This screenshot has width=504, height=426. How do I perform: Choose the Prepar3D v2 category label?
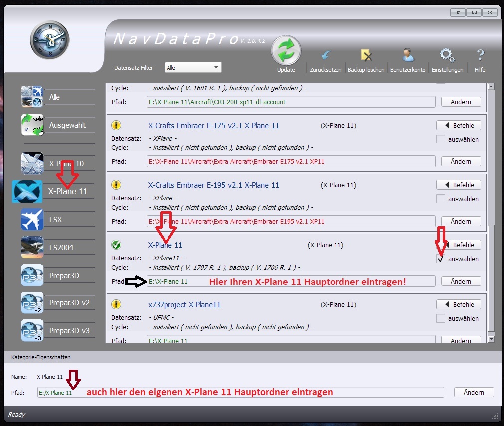69,302
